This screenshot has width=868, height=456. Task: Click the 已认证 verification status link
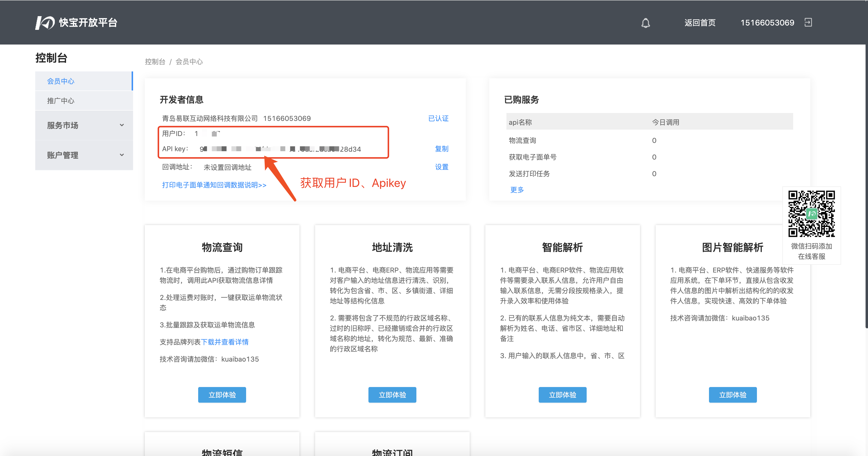click(x=438, y=118)
